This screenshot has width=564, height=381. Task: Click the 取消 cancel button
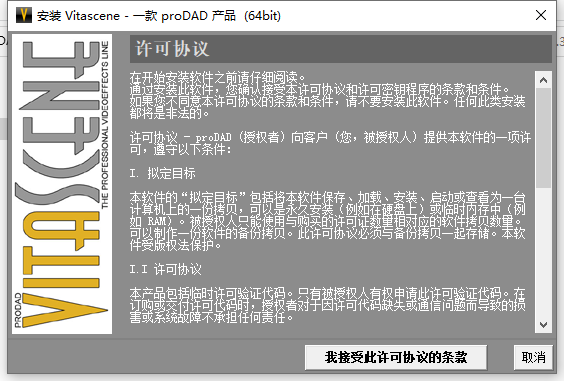tap(533, 358)
